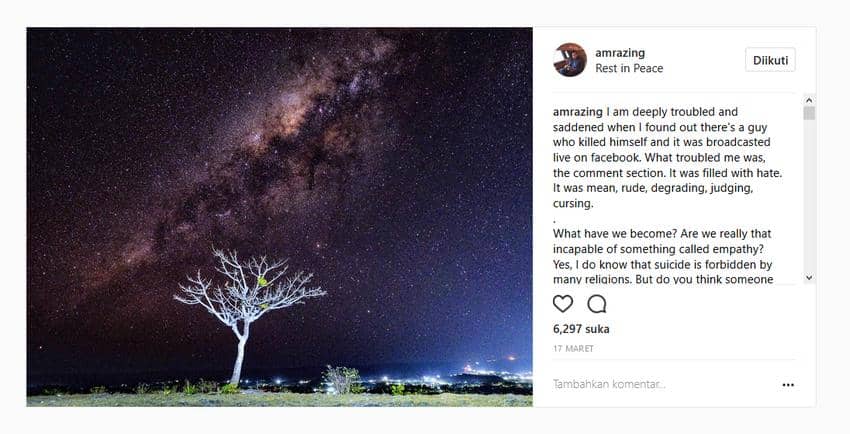Open the Rest in Peace location link
The image size is (850, 434).
click(x=629, y=69)
